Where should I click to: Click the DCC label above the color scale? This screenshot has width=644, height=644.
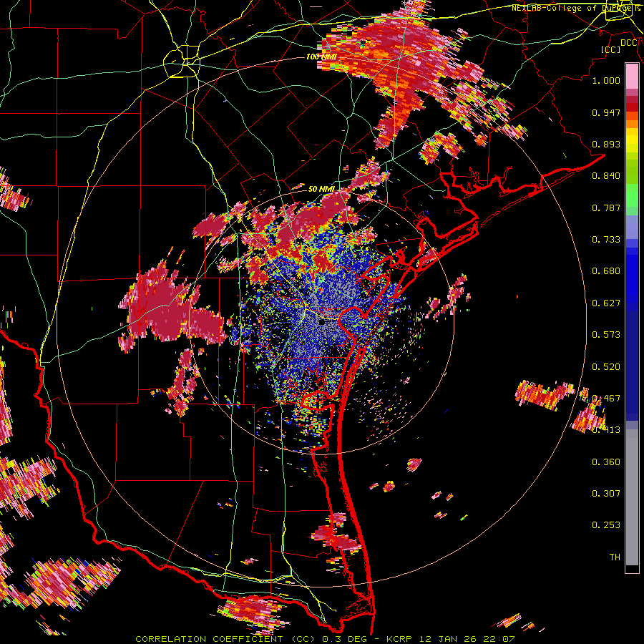628,43
